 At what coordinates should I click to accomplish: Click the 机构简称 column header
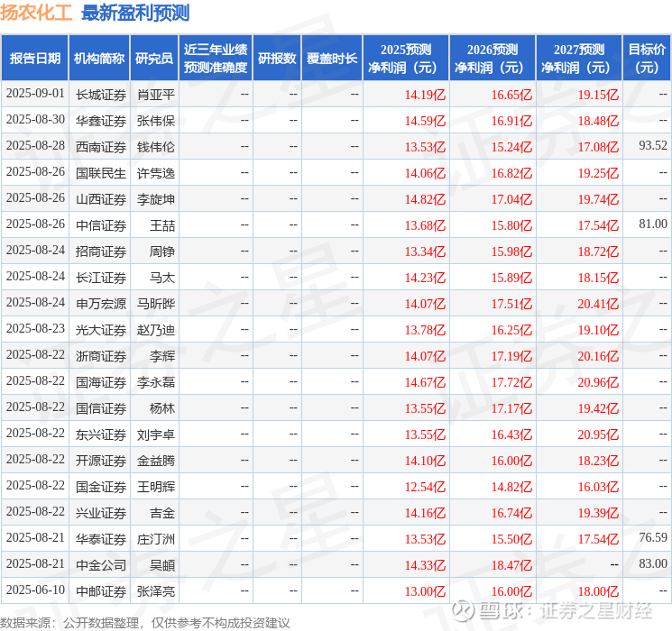coord(99,59)
